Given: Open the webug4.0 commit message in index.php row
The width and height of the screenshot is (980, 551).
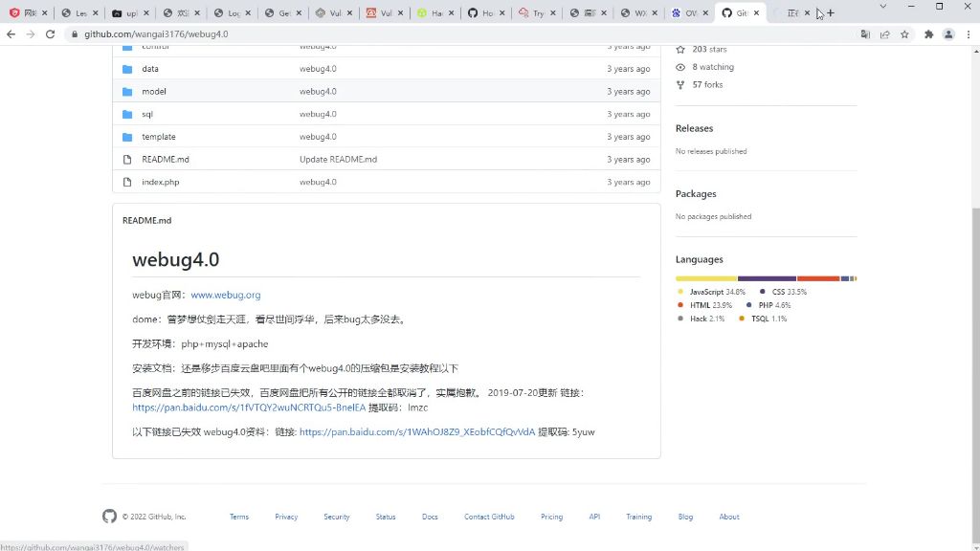Looking at the screenshot, I should coord(318,182).
